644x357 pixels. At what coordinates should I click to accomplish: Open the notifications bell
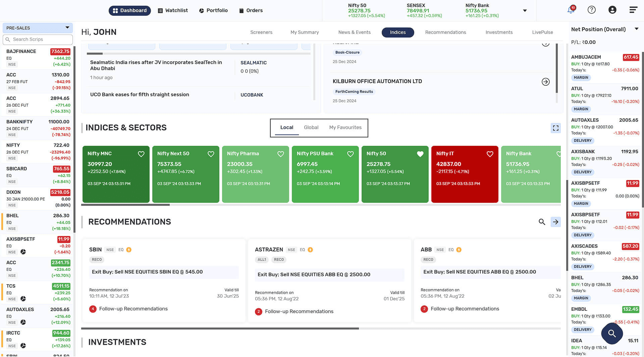tap(571, 10)
